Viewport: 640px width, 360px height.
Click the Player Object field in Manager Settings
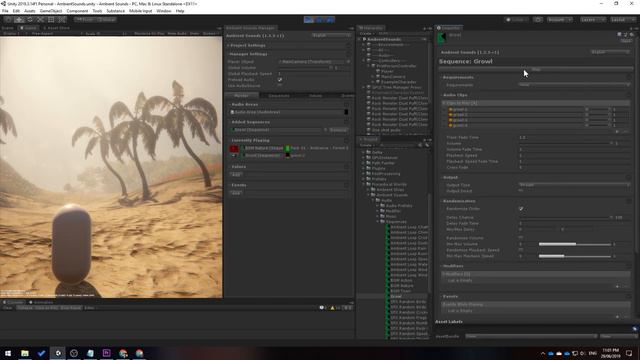pyautogui.click(x=313, y=62)
